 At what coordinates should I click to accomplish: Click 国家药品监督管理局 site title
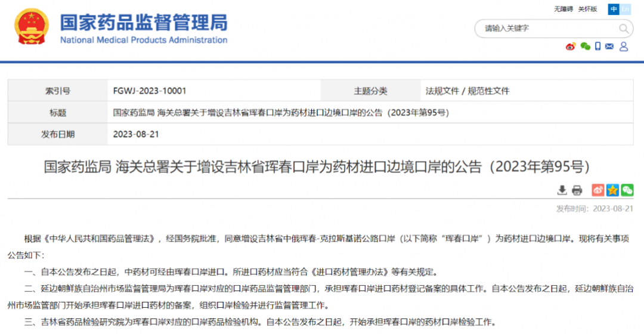tap(143, 23)
